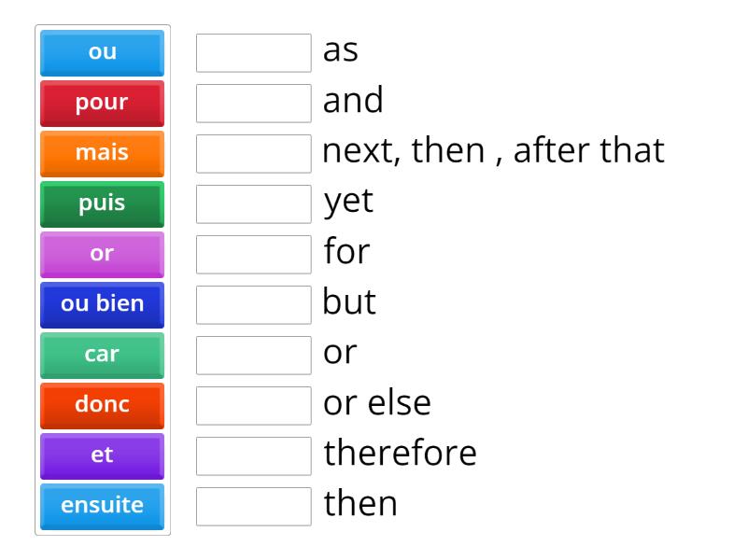The width and height of the screenshot is (747, 560).
Task: Select the blue "ou" word tile
Action: pyautogui.click(x=101, y=52)
